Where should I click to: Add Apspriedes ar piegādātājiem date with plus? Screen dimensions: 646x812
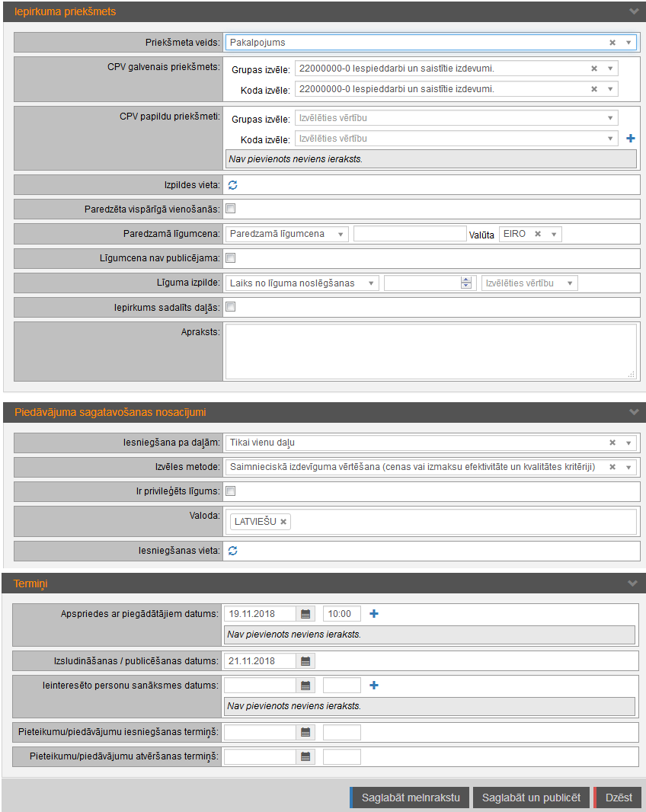373,613
